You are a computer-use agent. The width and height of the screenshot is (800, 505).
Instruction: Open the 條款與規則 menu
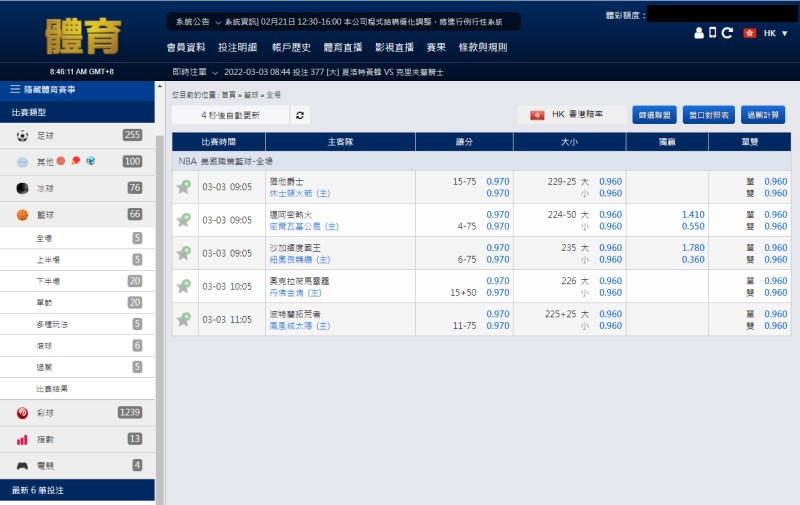[x=483, y=47]
